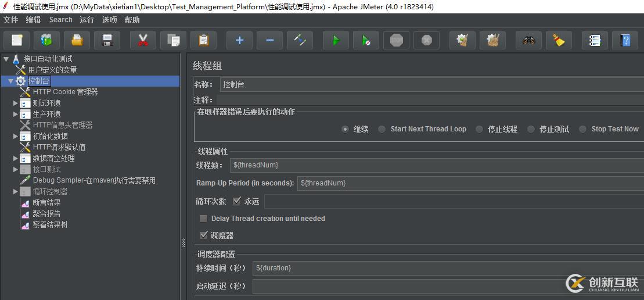Click the 启动延迟（秒）startup delay field
The width and height of the screenshot is (644, 300).
[448, 286]
